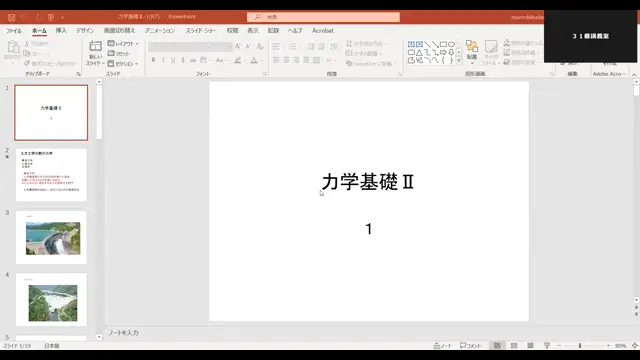Toggle Notes pane in status bar

coord(442,346)
